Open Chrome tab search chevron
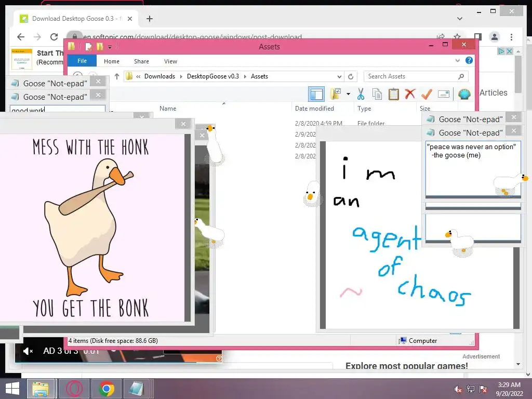 pos(460,19)
